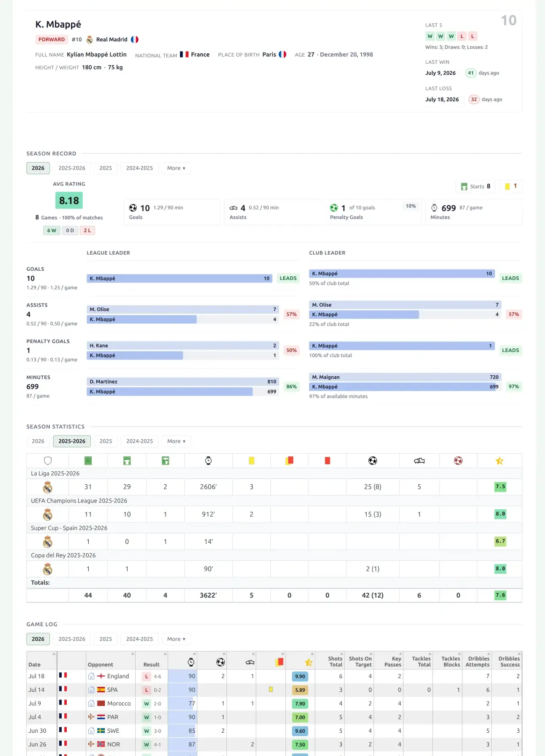Select the 2025-2026 tab under Season Record
This screenshot has height=756, width=545.
tap(72, 168)
